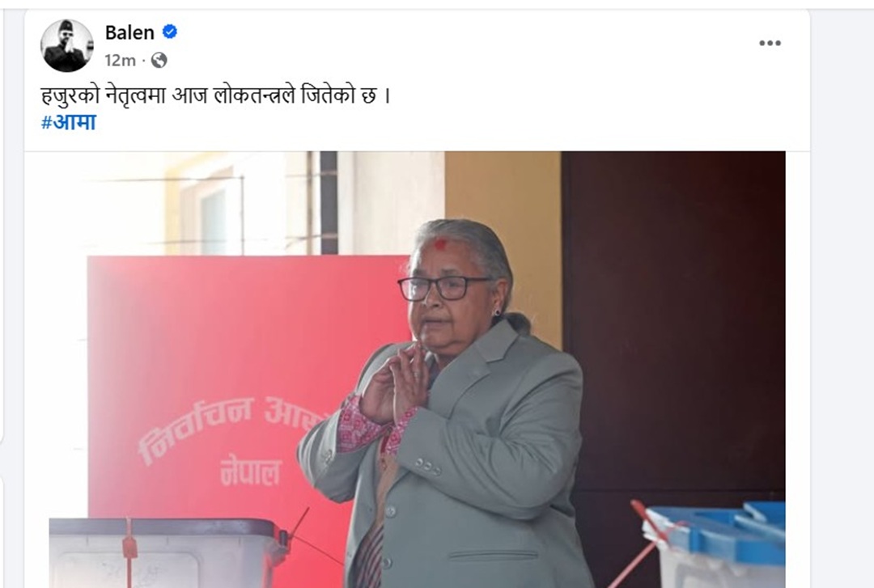Image resolution: width=874 pixels, height=588 pixels.
Task: Click the नेपाल word on the red banner
Action: pos(251,471)
